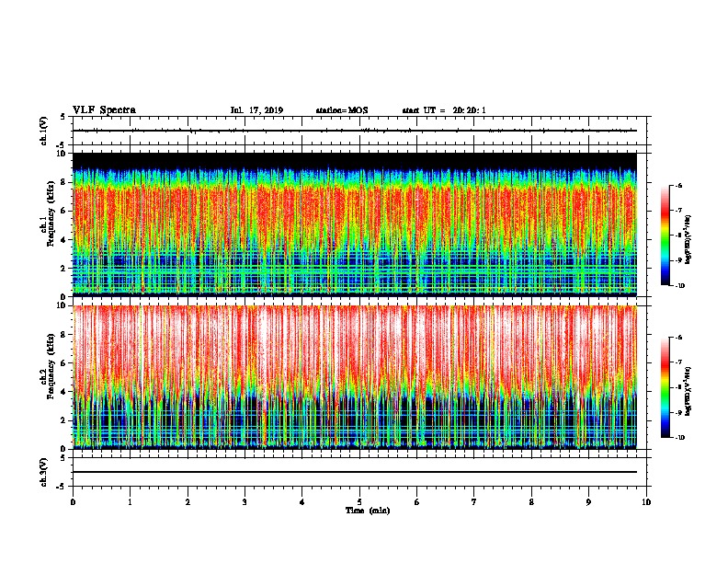The height and width of the screenshot is (563, 728).
Task: Click time axis tick label "2"
Action: (188, 502)
